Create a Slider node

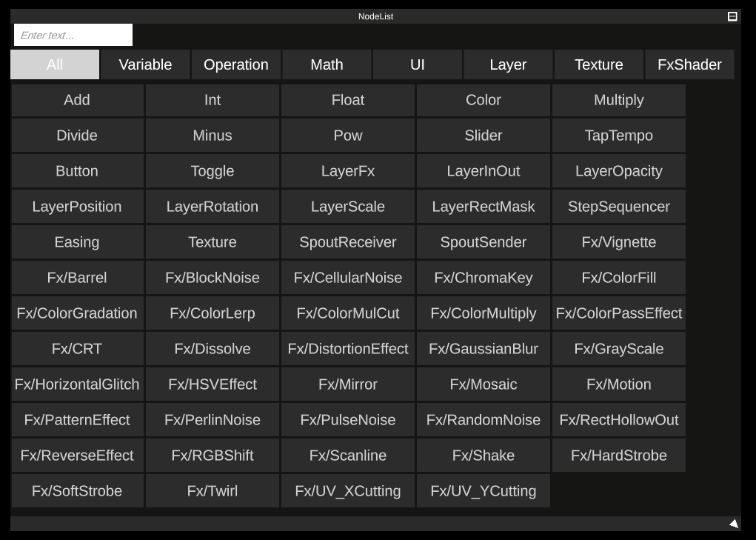(x=483, y=136)
